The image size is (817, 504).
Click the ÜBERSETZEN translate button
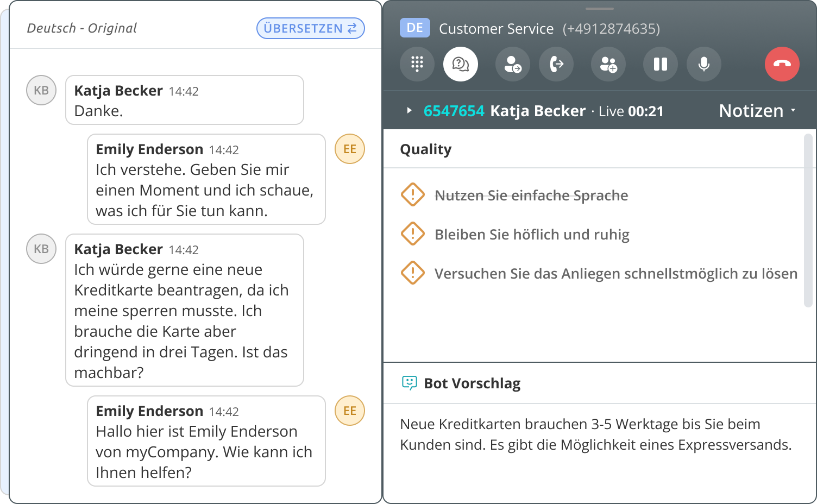[x=310, y=28]
